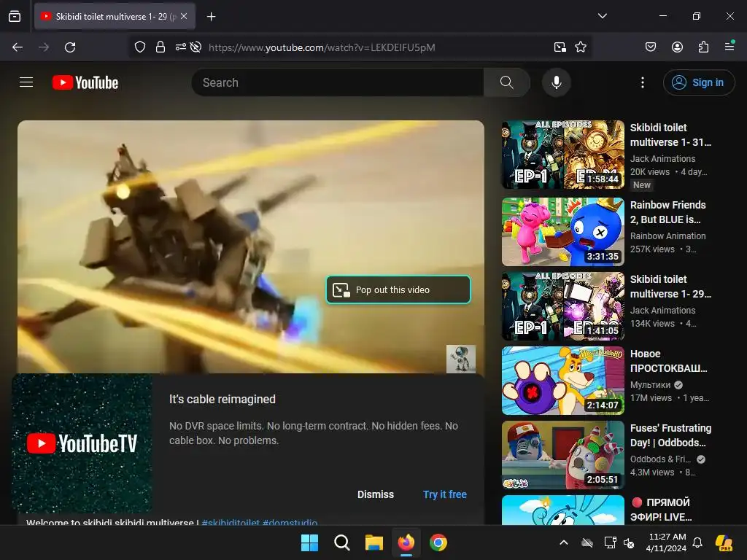Click the muted volume tray icon
This screenshot has height=560, width=747.
(x=629, y=542)
